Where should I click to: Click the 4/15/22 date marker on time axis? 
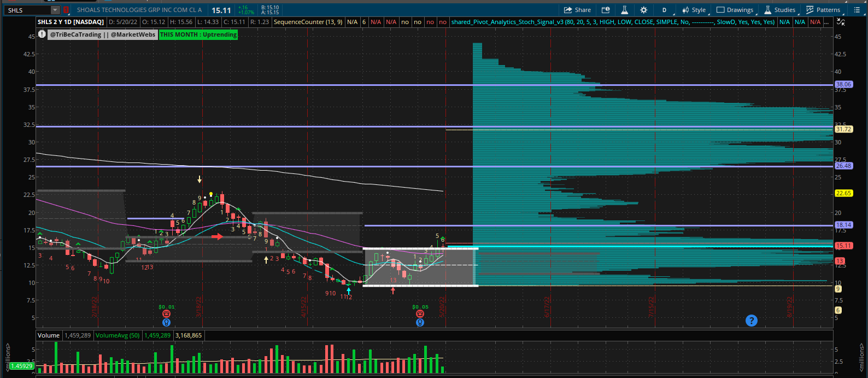coord(304,307)
